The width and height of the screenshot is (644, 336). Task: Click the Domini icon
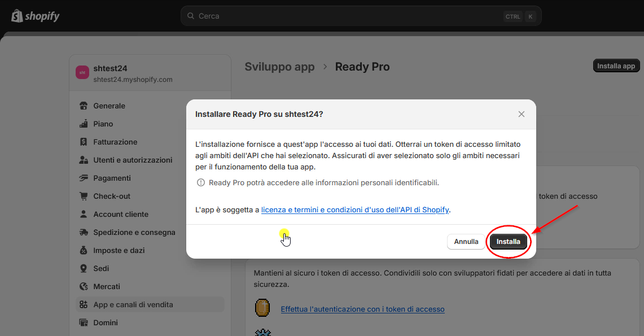pyautogui.click(x=84, y=322)
